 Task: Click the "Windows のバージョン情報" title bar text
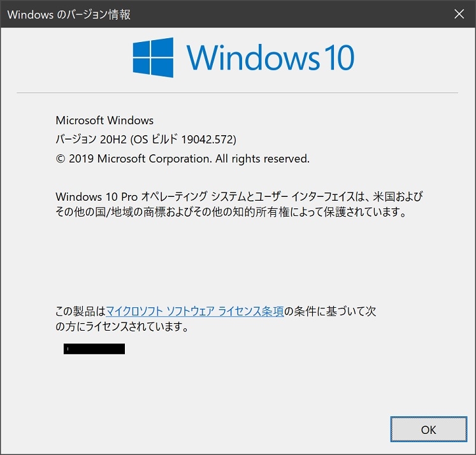(x=67, y=14)
